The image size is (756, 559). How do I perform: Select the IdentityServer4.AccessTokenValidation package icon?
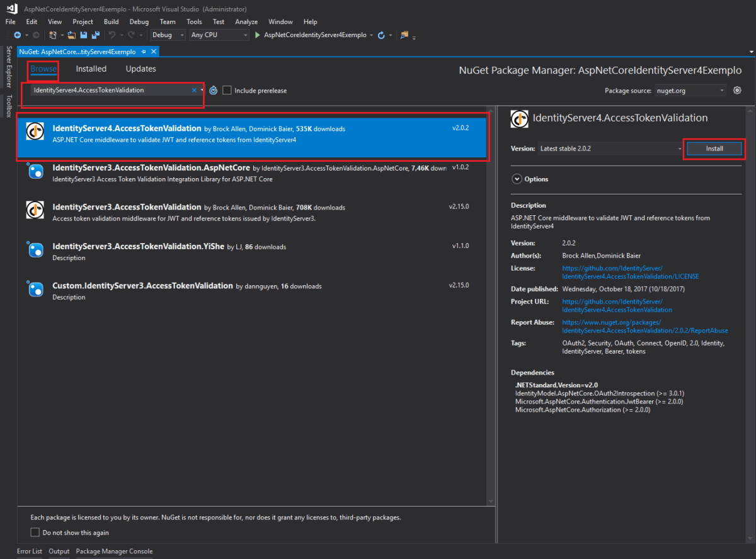[x=35, y=131]
